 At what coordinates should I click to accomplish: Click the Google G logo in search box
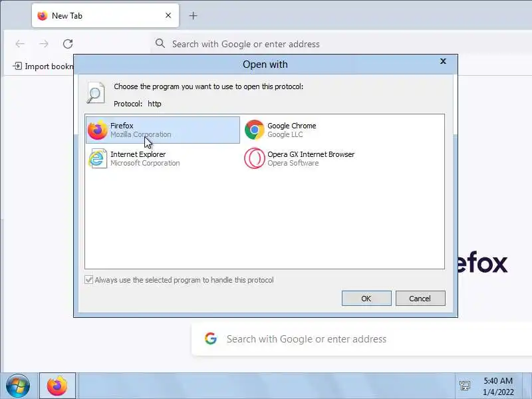pos(211,338)
